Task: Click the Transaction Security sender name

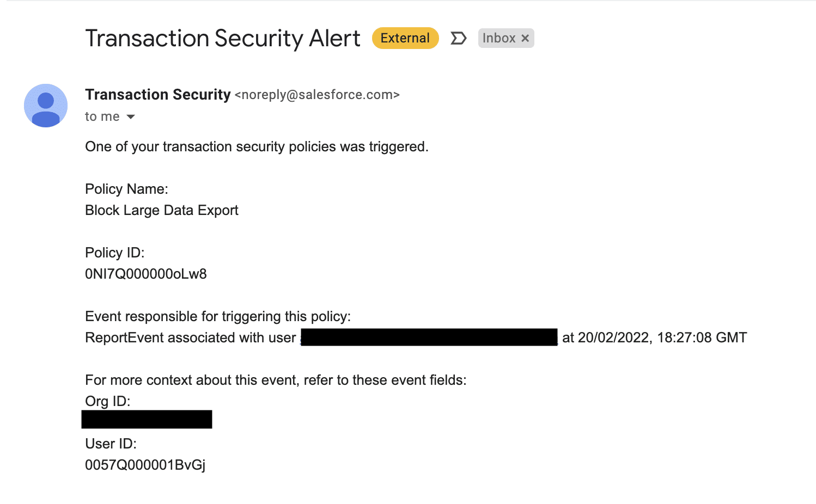Action: (x=158, y=95)
